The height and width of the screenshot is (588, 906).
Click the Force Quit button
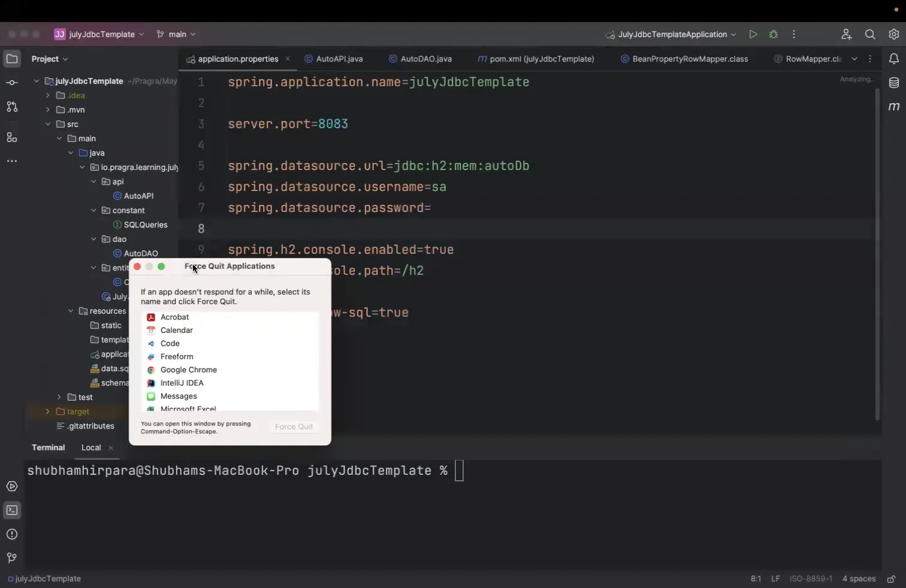294,427
